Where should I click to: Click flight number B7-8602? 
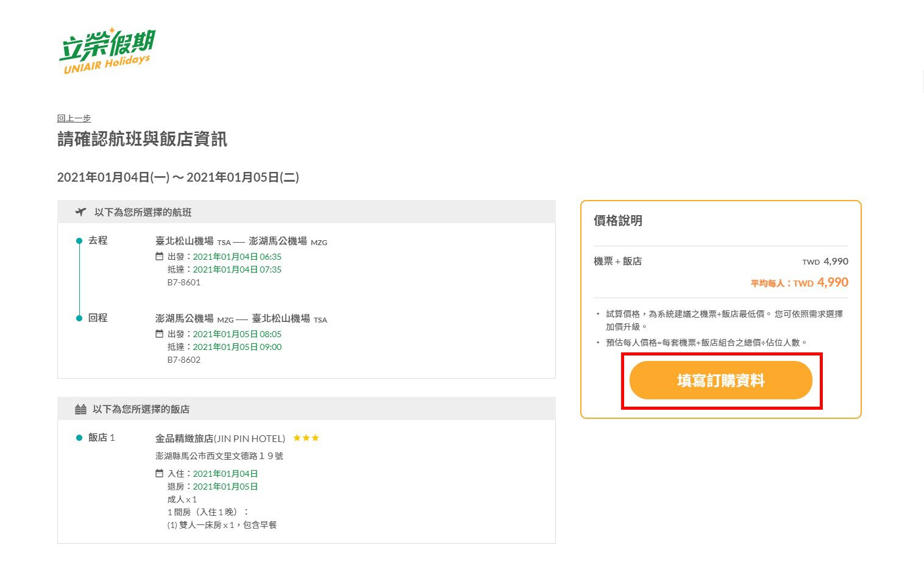184,360
